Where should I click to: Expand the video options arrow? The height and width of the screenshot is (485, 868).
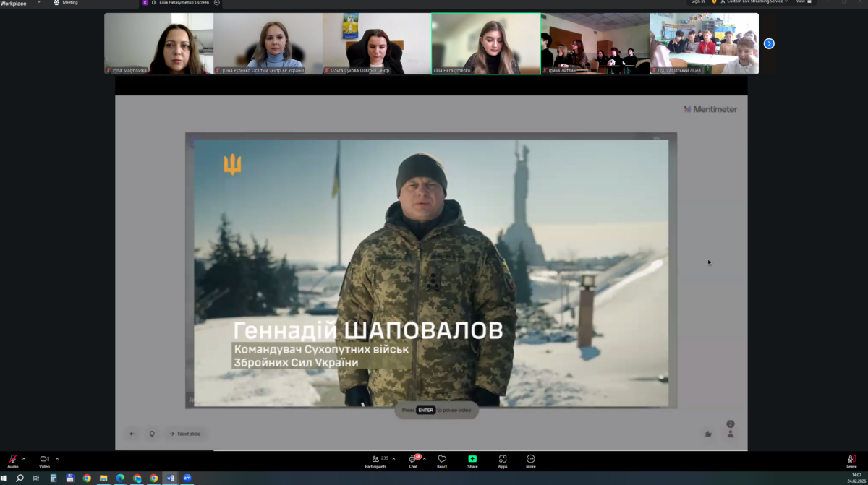click(x=57, y=458)
